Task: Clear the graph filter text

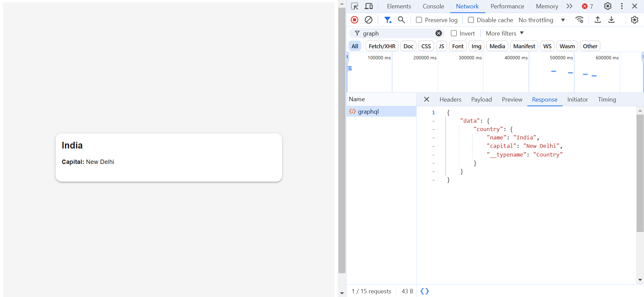Action: 439,33
